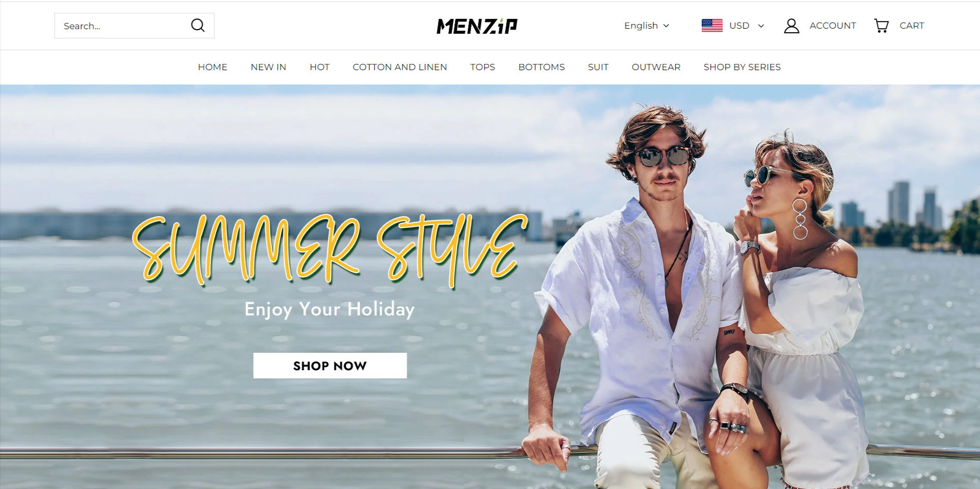
Task: Open SHOP BY SERIES menu
Action: 742,67
